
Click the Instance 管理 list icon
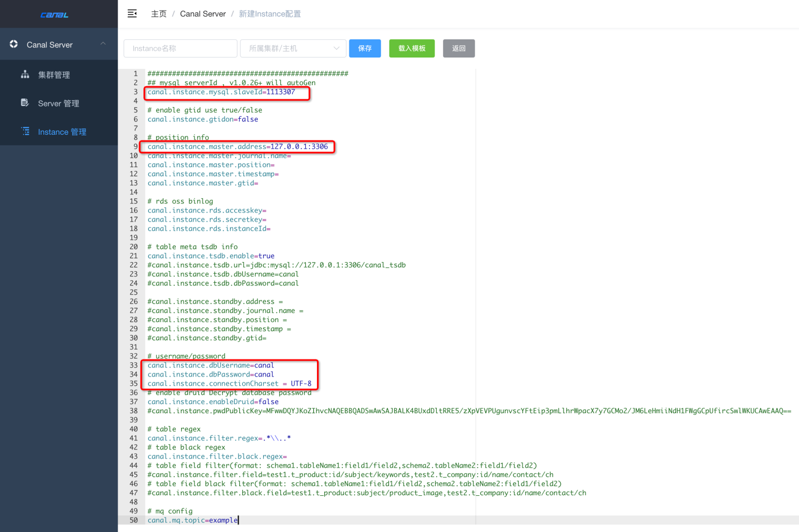25,131
